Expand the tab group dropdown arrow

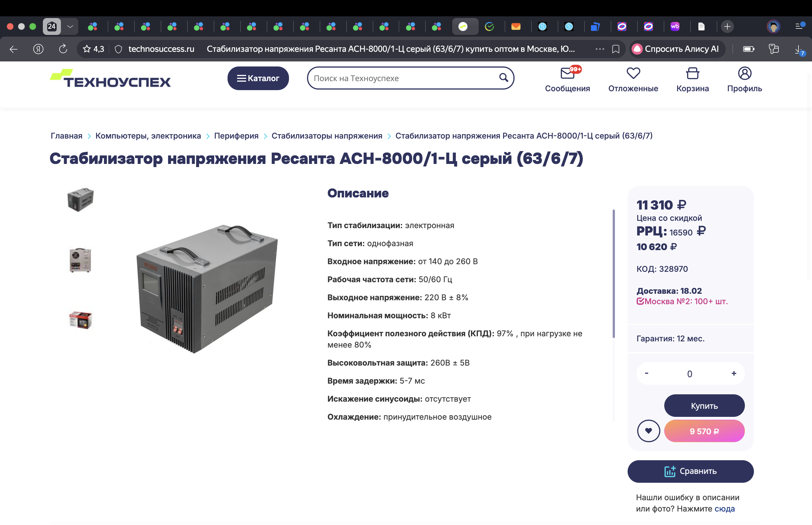70,26
